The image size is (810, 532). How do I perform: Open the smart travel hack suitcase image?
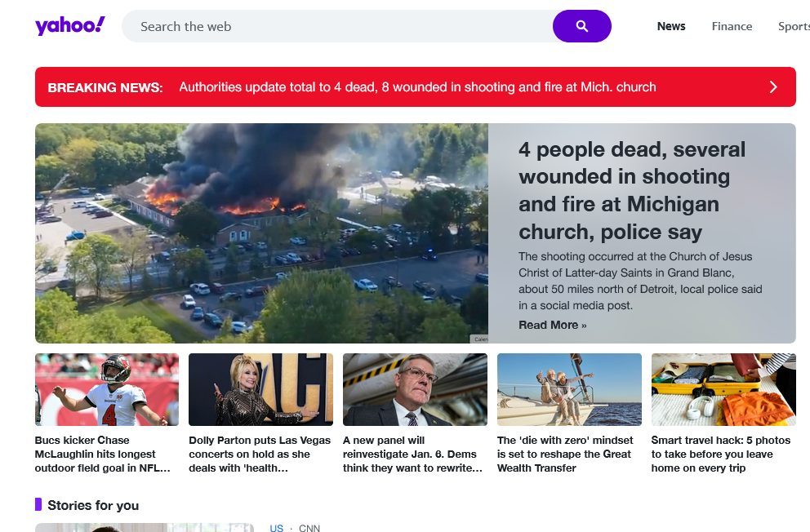(723, 389)
